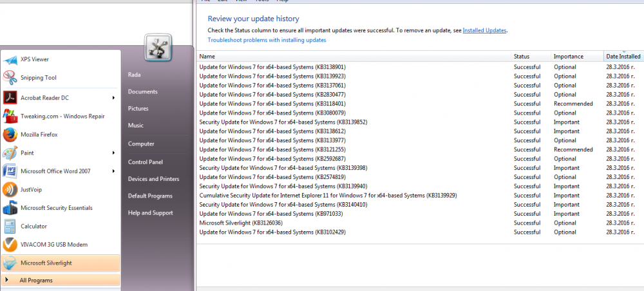Screen dimensions: 644x291
Task: Open Microsoft Office Word 2007 icon
Action: (x=10, y=171)
